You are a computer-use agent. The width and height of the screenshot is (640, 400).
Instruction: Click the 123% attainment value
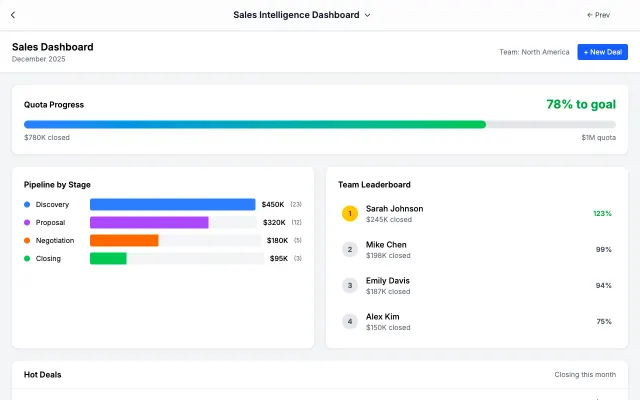click(602, 213)
